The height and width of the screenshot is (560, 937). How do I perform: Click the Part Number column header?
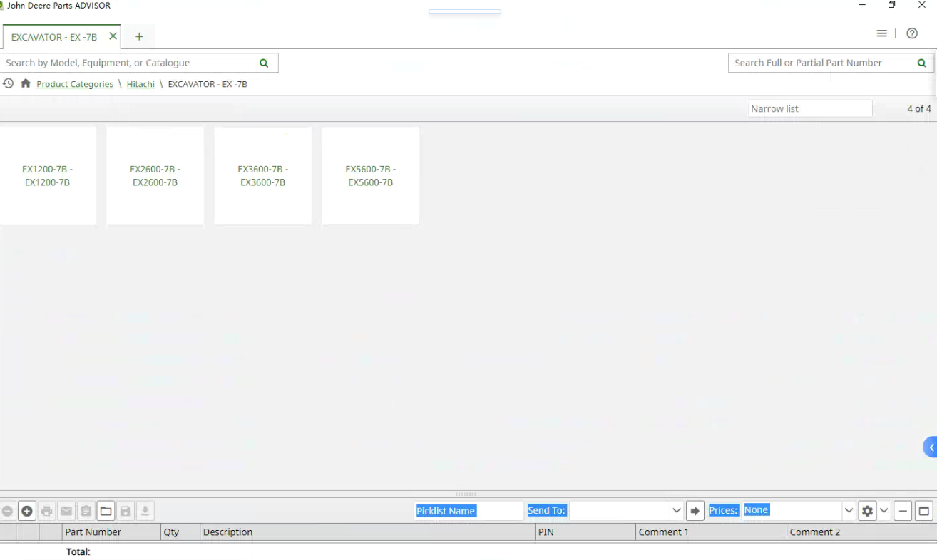tap(111, 532)
